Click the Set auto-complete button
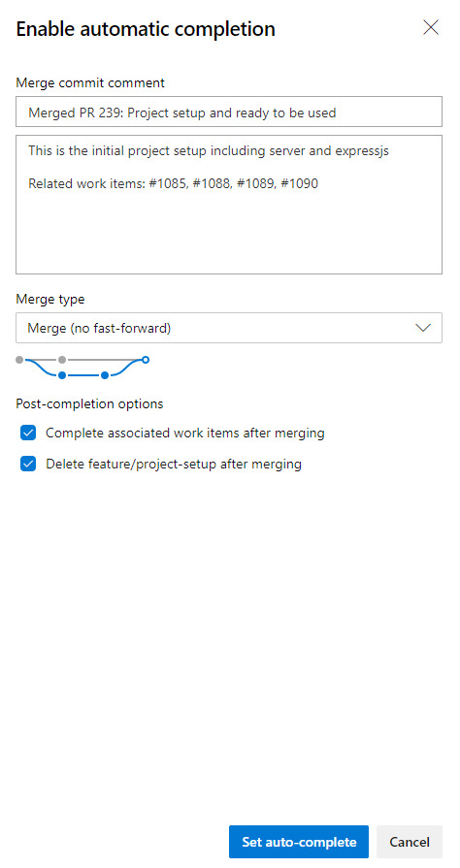The image size is (460, 868). [x=299, y=842]
